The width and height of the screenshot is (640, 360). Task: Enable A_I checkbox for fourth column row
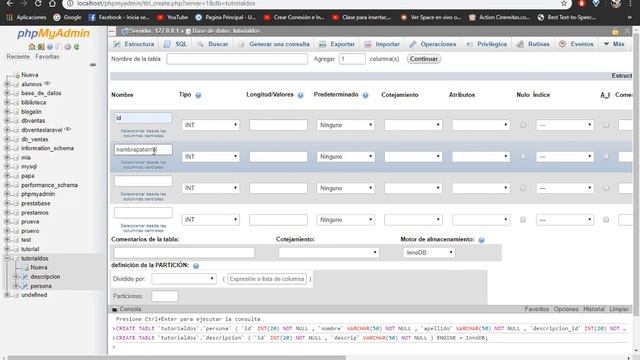click(x=606, y=220)
